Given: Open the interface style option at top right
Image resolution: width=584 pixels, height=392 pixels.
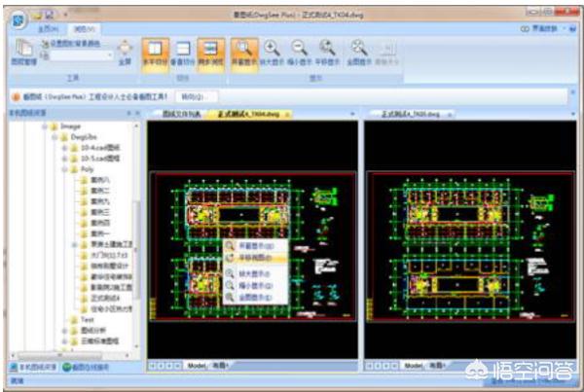Looking at the screenshot, I should [543, 28].
